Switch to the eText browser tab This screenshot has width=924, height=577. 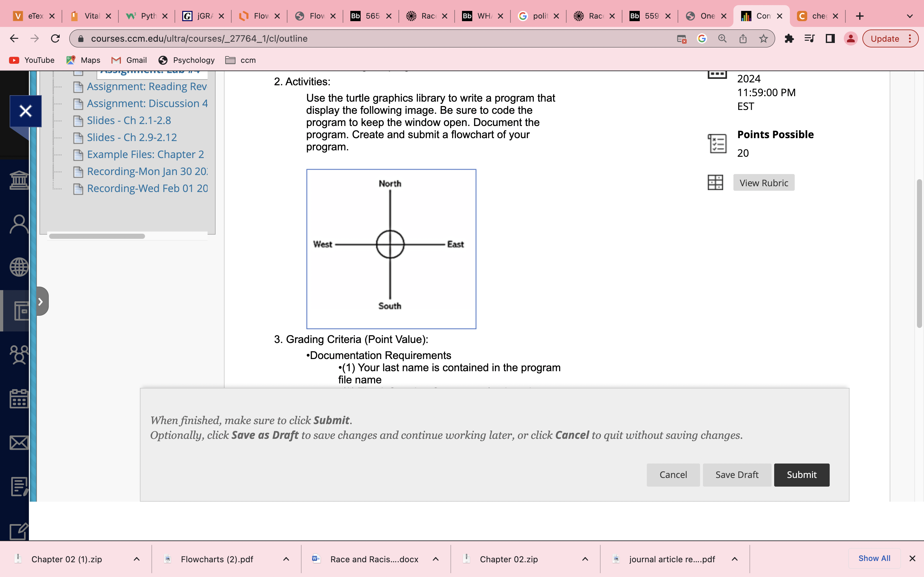[34, 16]
